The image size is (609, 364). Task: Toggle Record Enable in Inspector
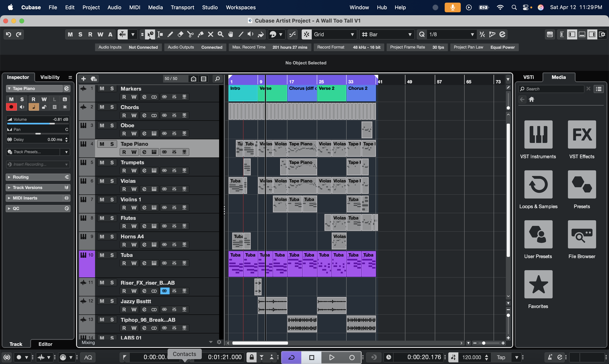[x=11, y=107]
